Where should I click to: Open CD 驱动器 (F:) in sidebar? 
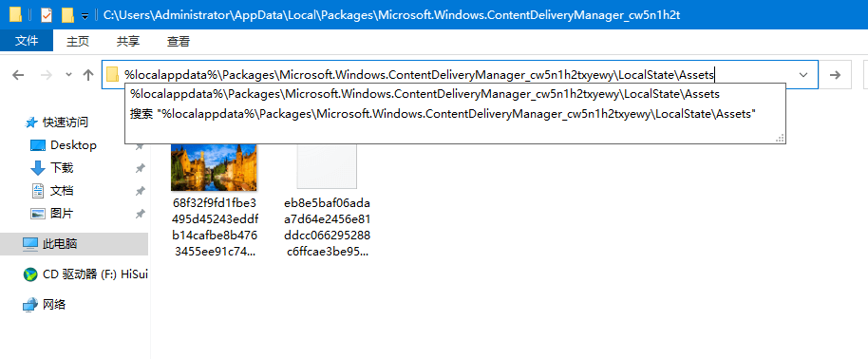click(85, 274)
